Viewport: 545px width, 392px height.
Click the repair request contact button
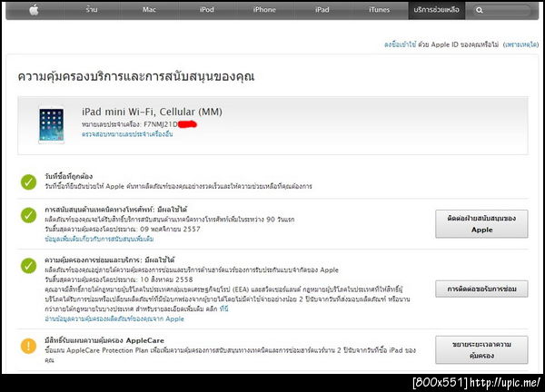pyautogui.click(x=481, y=289)
